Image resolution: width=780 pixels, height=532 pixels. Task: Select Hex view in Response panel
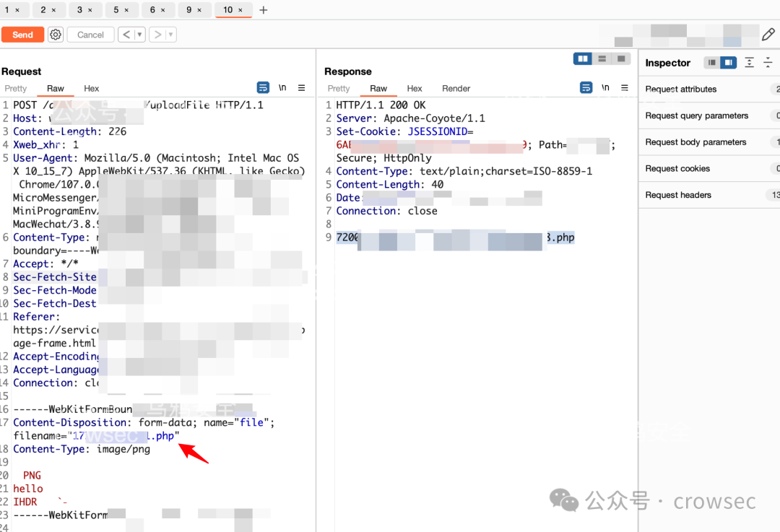415,89
